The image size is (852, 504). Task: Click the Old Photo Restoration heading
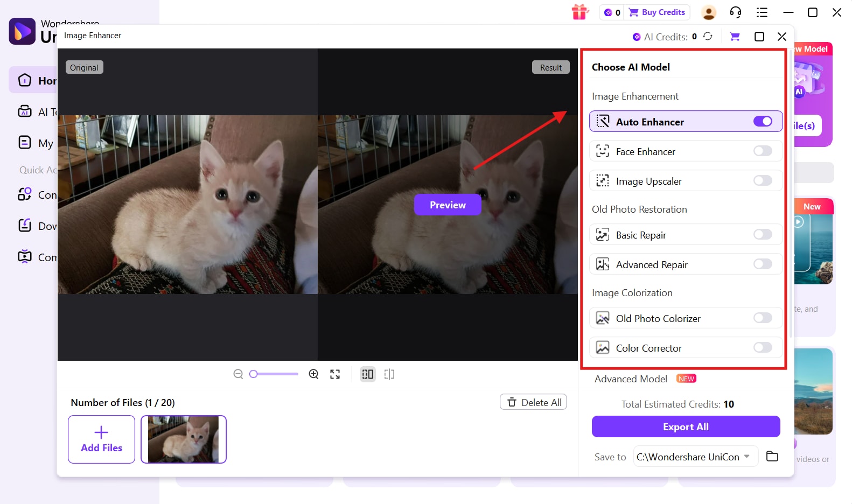[x=639, y=209]
